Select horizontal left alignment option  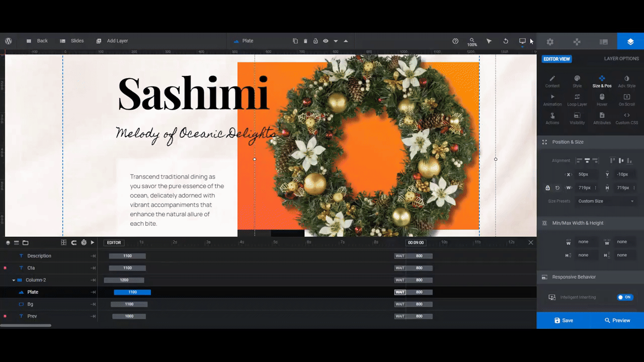click(x=579, y=160)
